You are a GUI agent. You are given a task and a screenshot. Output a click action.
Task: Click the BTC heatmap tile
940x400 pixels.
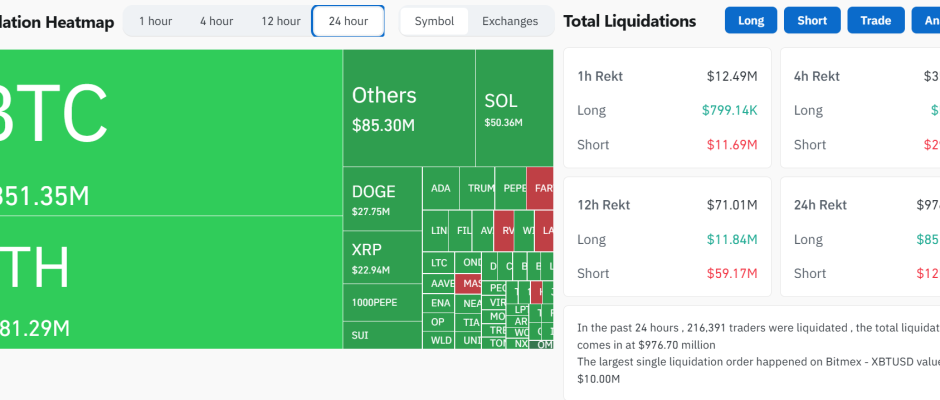click(170, 130)
